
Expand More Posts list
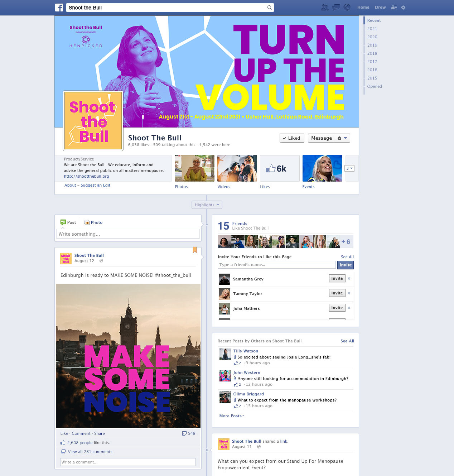(232, 416)
